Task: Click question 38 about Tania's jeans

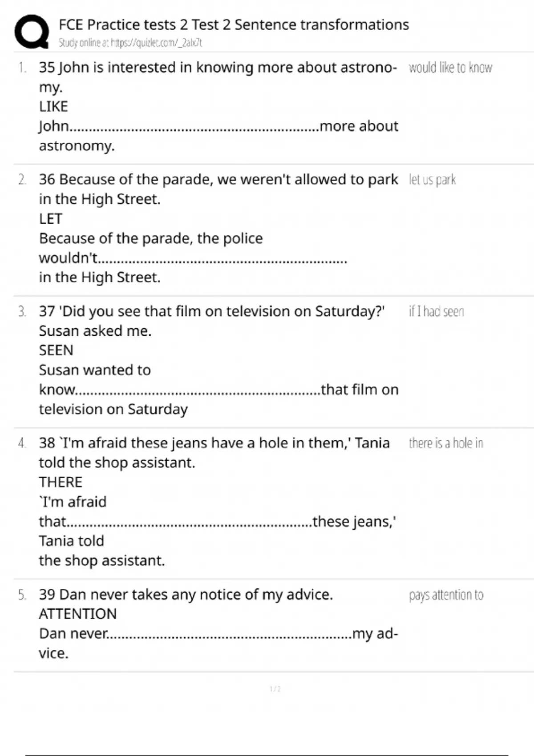Action: (x=214, y=443)
